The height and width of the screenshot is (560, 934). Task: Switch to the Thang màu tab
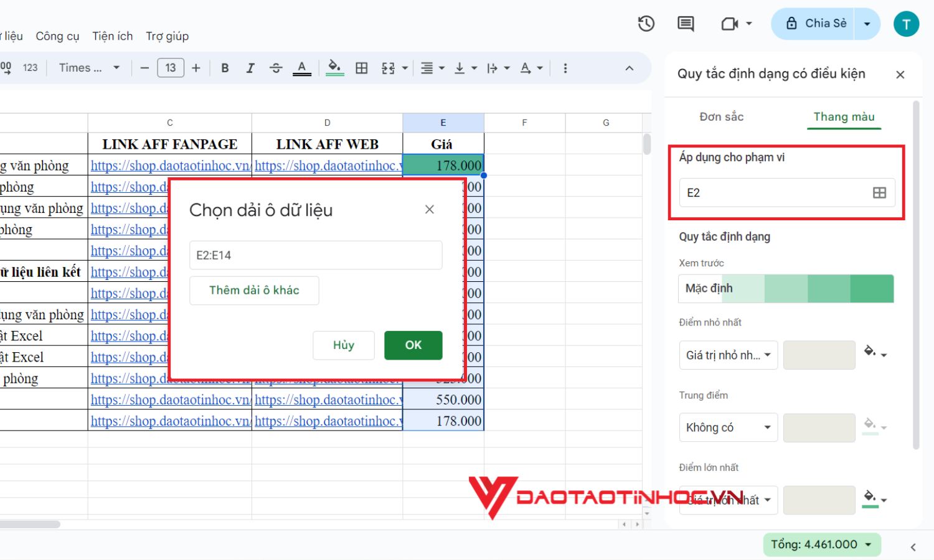[844, 116]
